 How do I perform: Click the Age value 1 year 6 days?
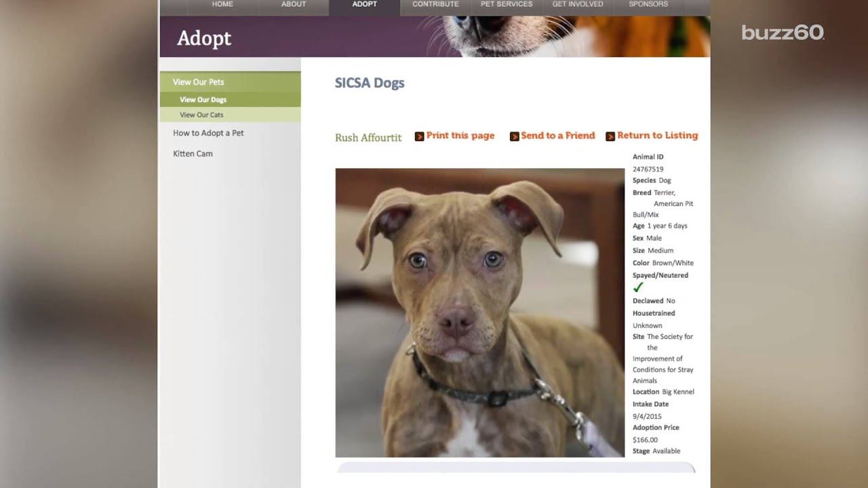[667, 226]
